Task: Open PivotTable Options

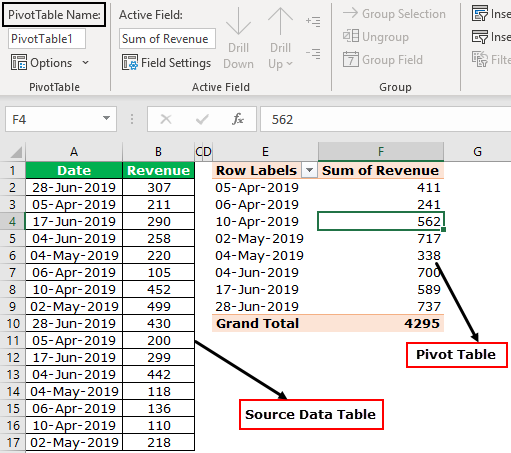Action: coord(42,63)
